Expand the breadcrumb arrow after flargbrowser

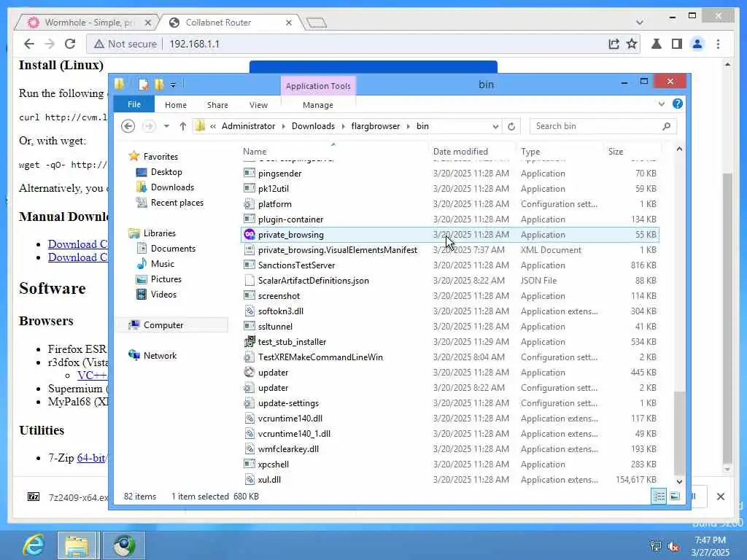(x=409, y=126)
